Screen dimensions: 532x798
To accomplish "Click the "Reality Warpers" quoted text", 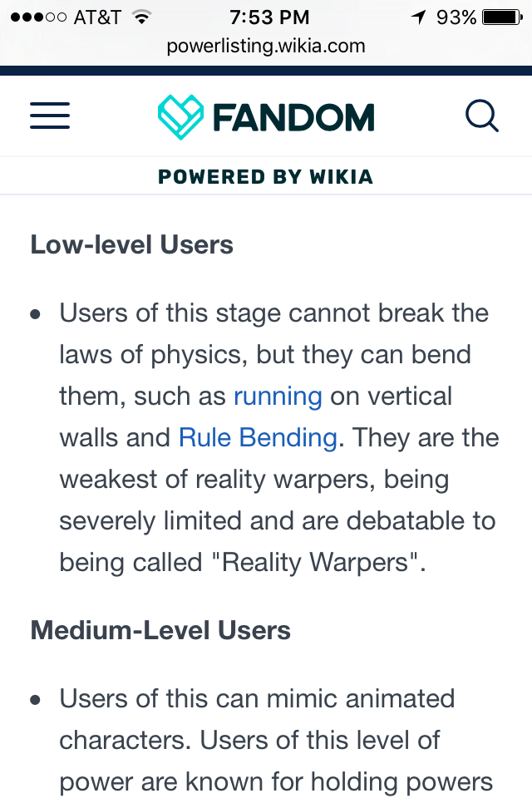I will pos(319,563).
